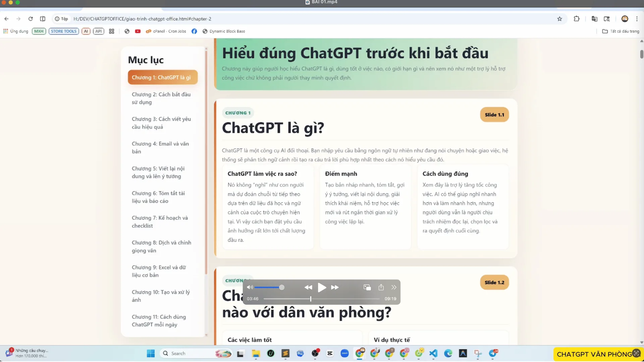Open the browser three-dot menu

[x=637, y=19]
